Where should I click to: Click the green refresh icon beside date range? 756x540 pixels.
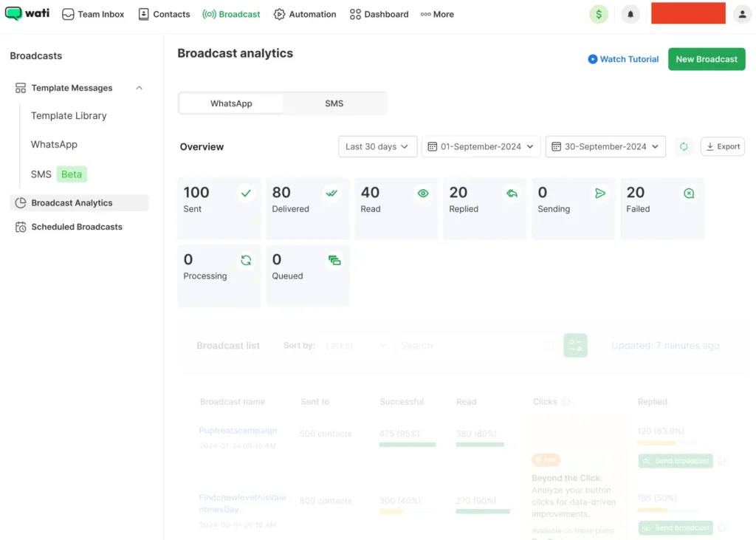tap(684, 146)
